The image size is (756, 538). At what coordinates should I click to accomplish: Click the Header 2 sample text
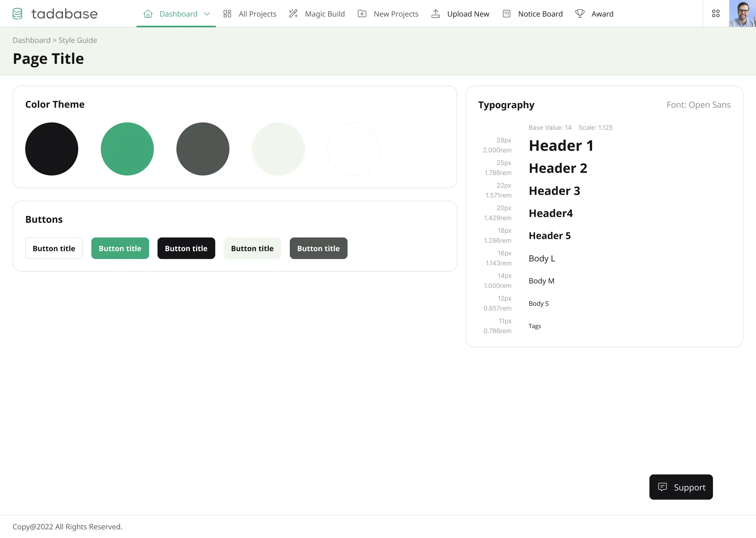coord(558,168)
